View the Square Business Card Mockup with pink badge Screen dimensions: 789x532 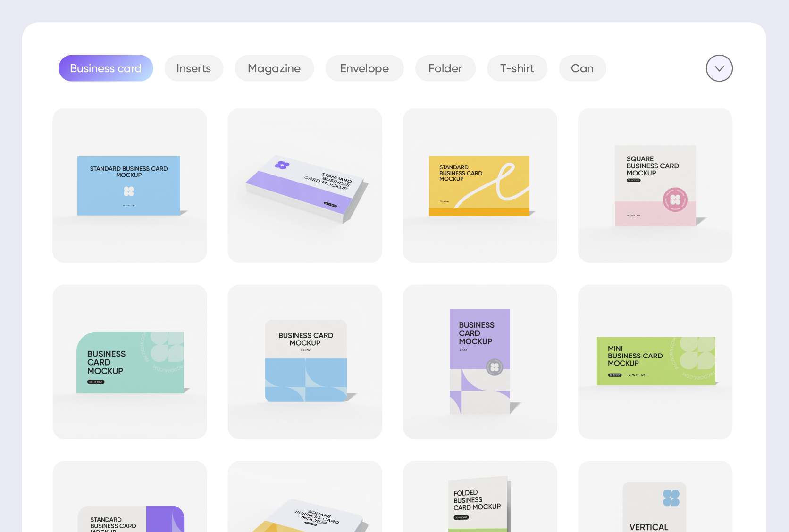(655, 185)
